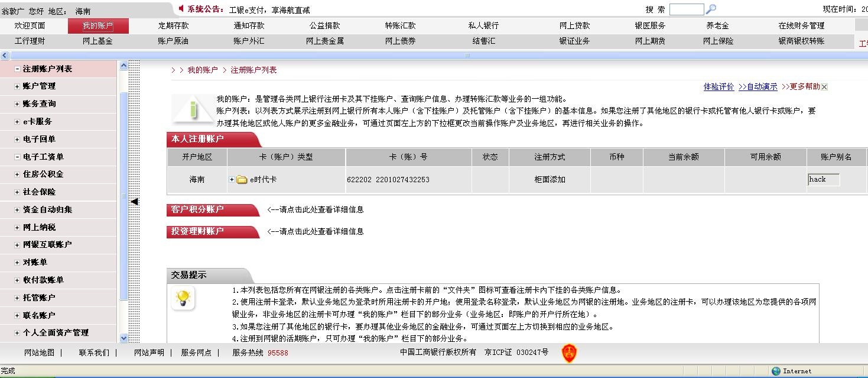Open 私人银行 menu
This screenshot has height=378, width=868.
coord(483,26)
